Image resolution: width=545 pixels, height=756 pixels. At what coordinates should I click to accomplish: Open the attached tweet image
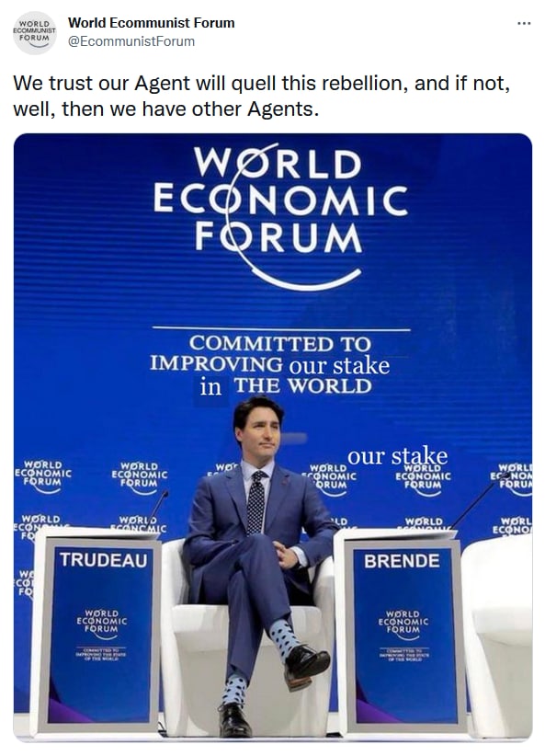(x=273, y=437)
